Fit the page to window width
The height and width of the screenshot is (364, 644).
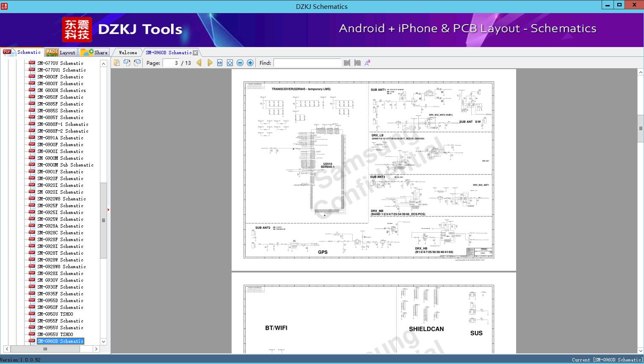pos(220,63)
